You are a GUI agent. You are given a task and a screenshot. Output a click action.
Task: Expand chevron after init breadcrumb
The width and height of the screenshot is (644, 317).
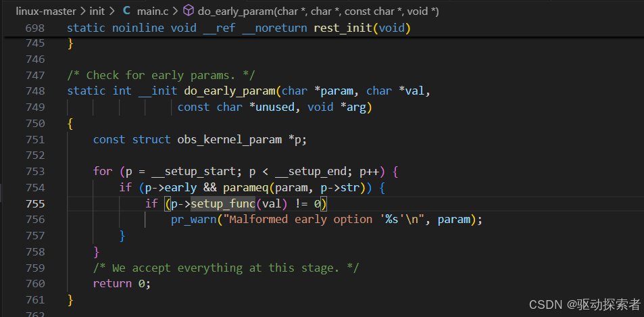(x=112, y=11)
